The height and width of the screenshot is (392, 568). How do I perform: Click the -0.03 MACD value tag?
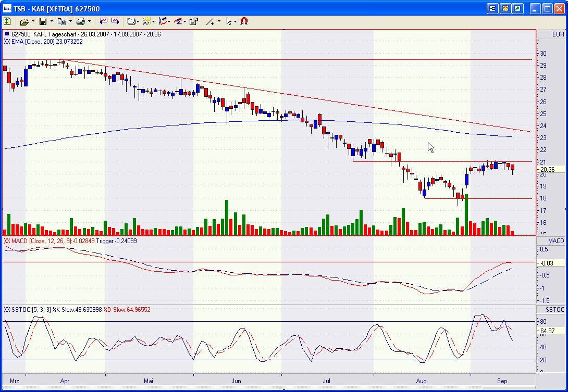coord(551,263)
